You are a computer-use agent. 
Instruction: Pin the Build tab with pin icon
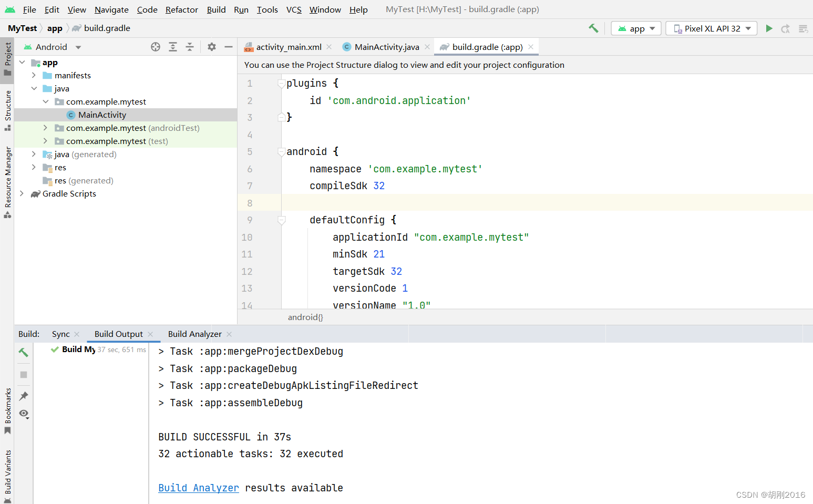click(24, 396)
